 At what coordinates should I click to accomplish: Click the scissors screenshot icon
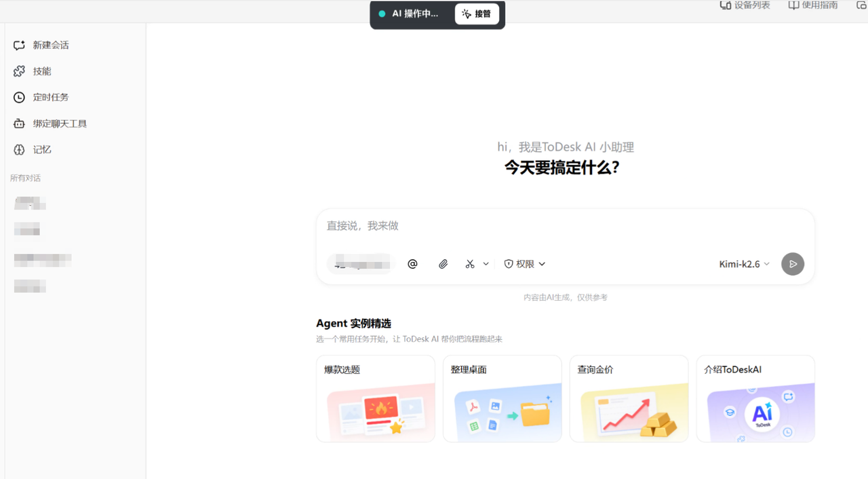[470, 264]
